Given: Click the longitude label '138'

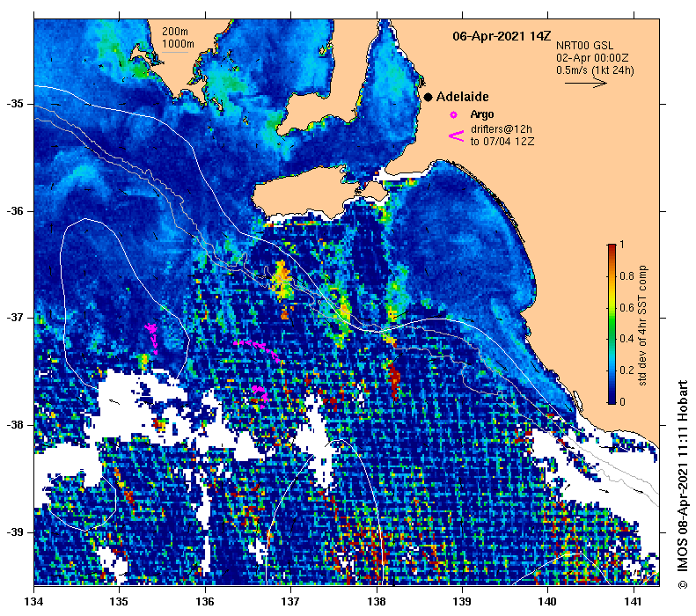Looking at the screenshot, I should (x=377, y=602).
